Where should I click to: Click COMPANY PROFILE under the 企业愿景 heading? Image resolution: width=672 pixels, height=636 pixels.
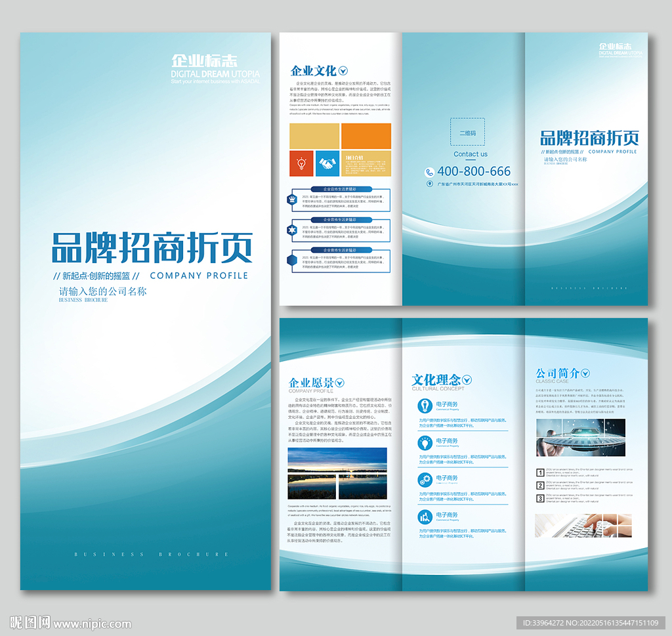(310, 391)
